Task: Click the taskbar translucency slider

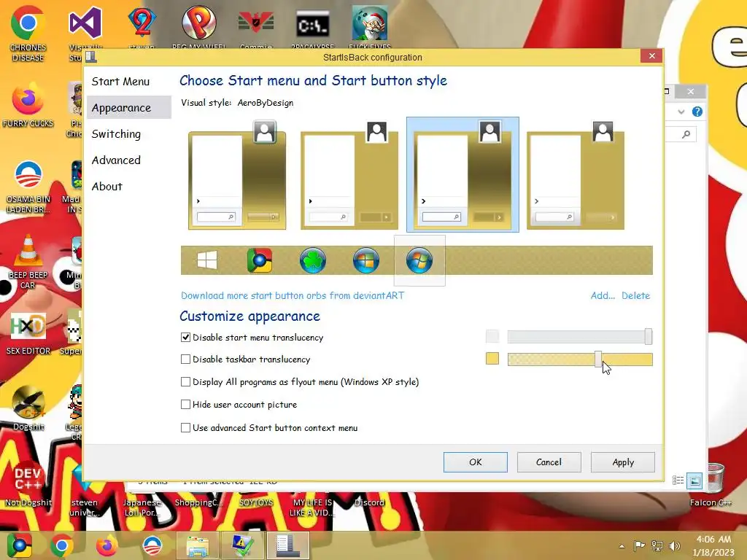Action: (x=580, y=359)
